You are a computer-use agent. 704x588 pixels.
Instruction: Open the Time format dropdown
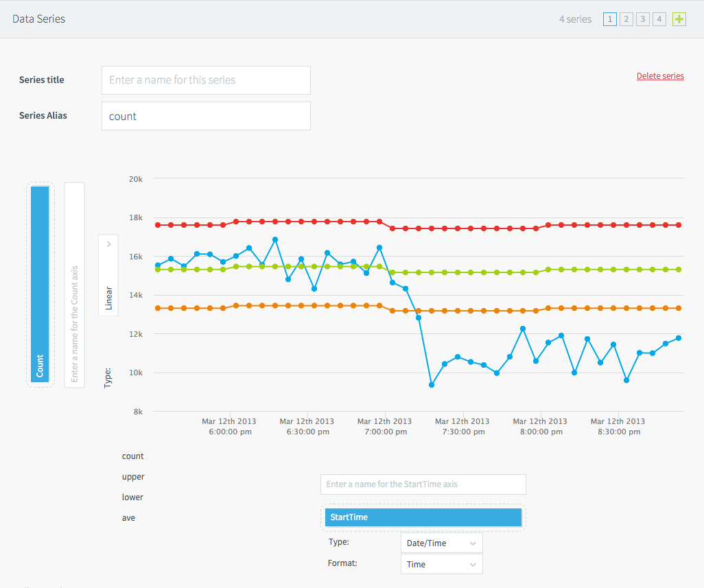(441, 564)
